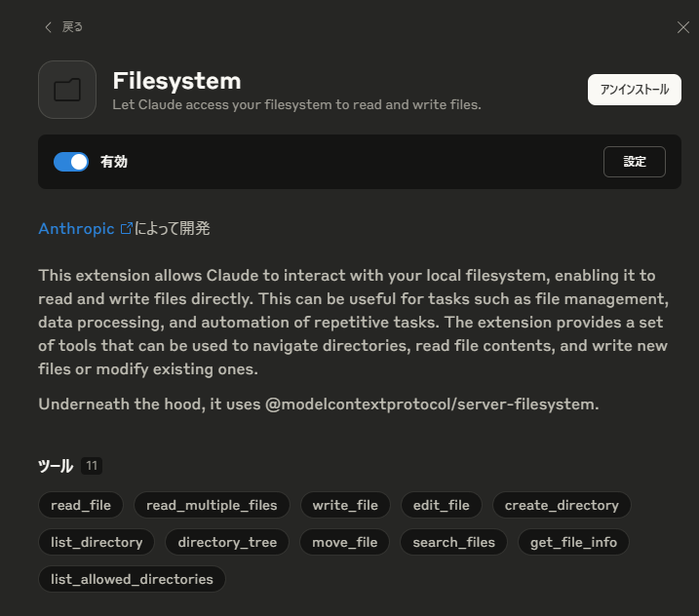Click the @modelcontextprotocol/server-filesystem text
Viewport: 699px width, 616px height.
pyautogui.click(x=432, y=404)
